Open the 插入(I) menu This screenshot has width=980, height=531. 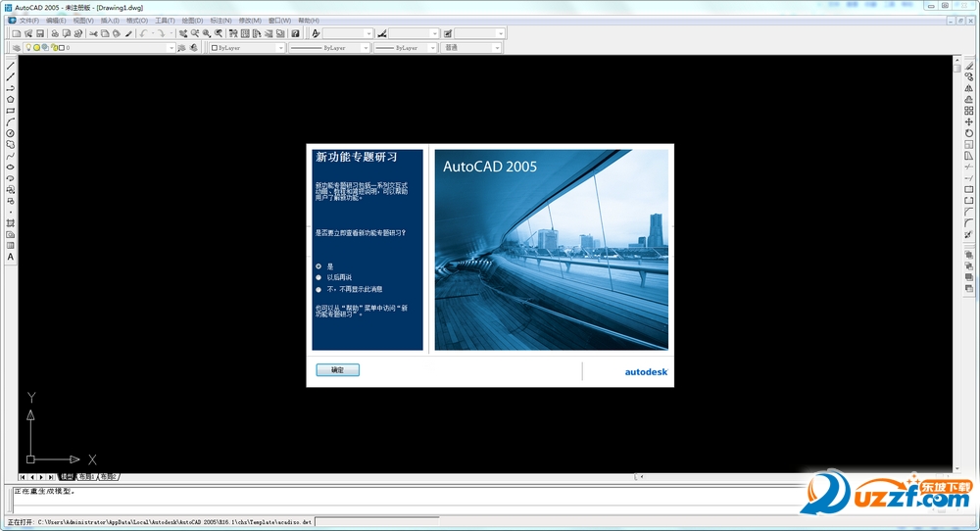[110, 21]
